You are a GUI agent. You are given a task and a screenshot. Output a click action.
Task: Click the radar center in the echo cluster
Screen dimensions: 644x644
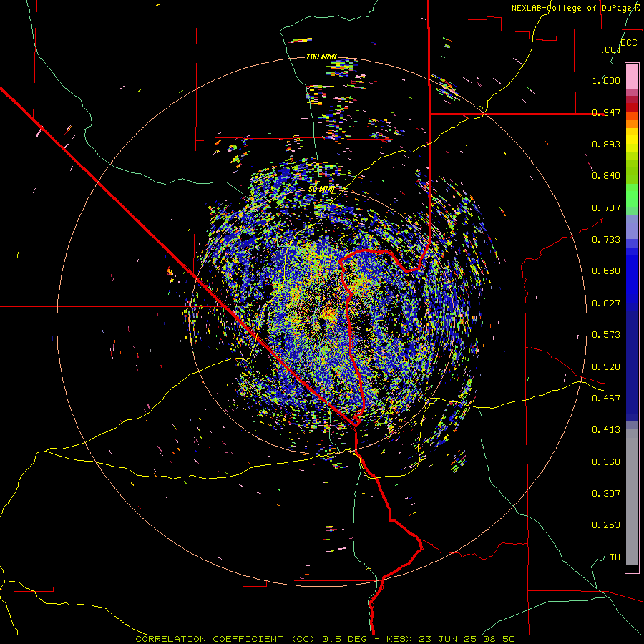point(322,323)
